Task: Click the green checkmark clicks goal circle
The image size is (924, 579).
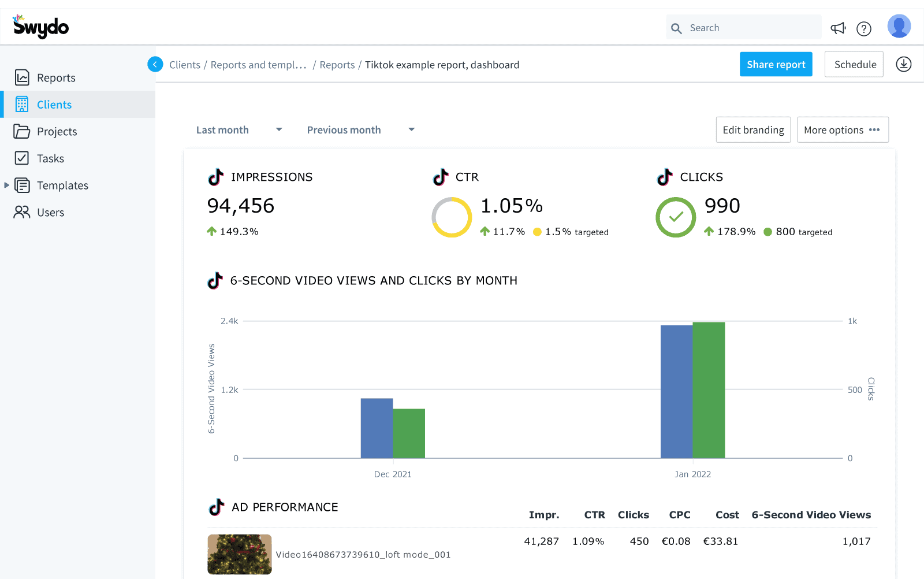Action: (x=676, y=217)
